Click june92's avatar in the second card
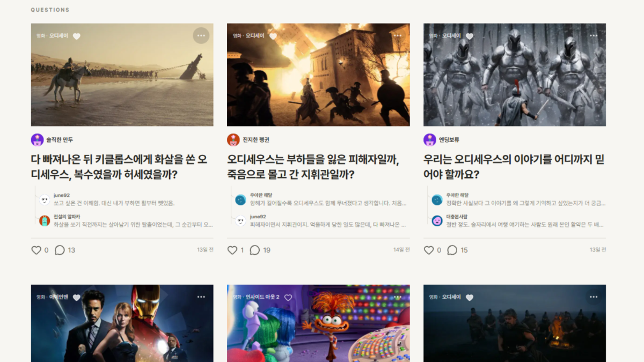The height and width of the screenshot is (362, 644). 241,220
